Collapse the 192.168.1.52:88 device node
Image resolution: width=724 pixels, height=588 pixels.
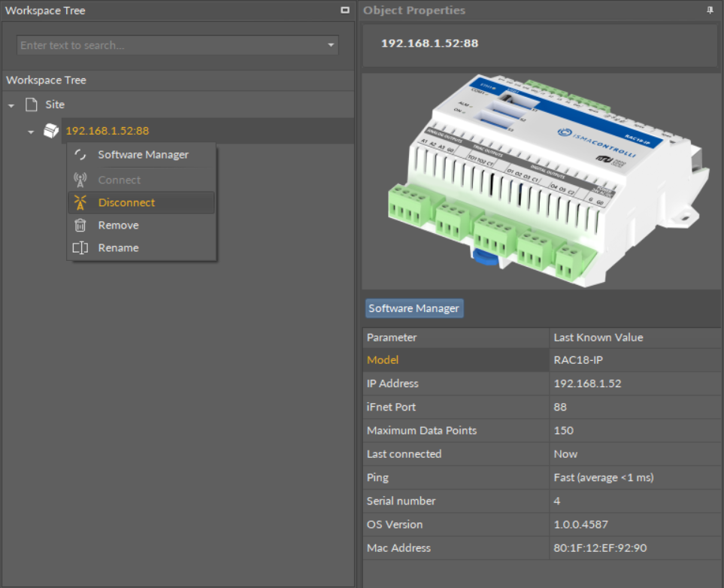(31, 132)
